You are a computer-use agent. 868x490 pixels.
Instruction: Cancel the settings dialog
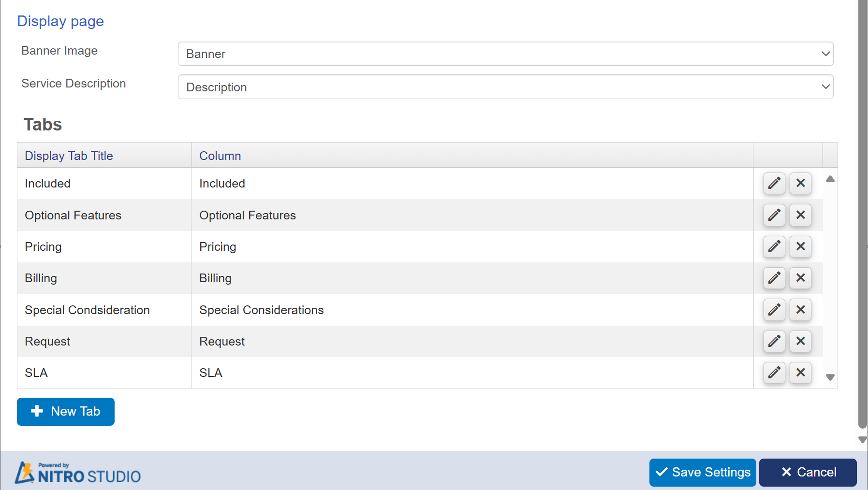[x=808, y=472]
